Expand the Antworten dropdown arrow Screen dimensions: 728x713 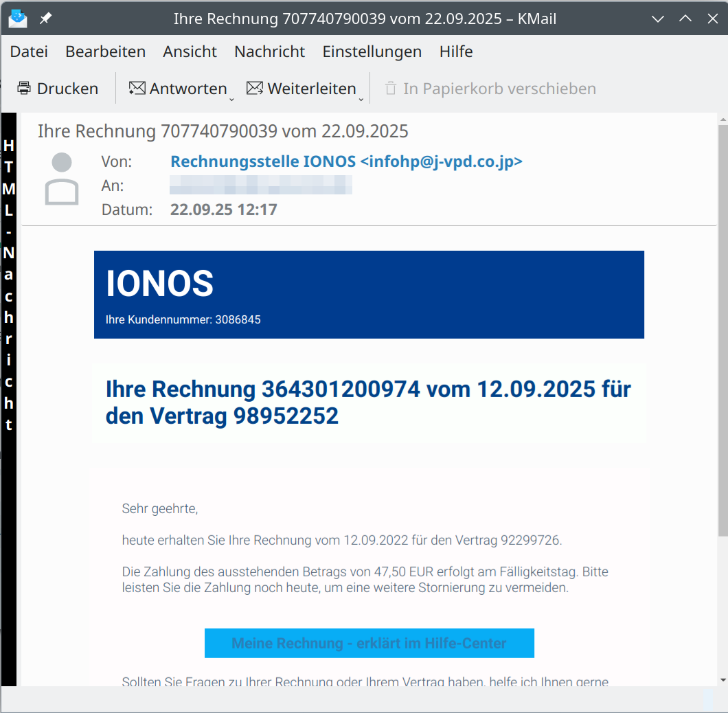231,100
